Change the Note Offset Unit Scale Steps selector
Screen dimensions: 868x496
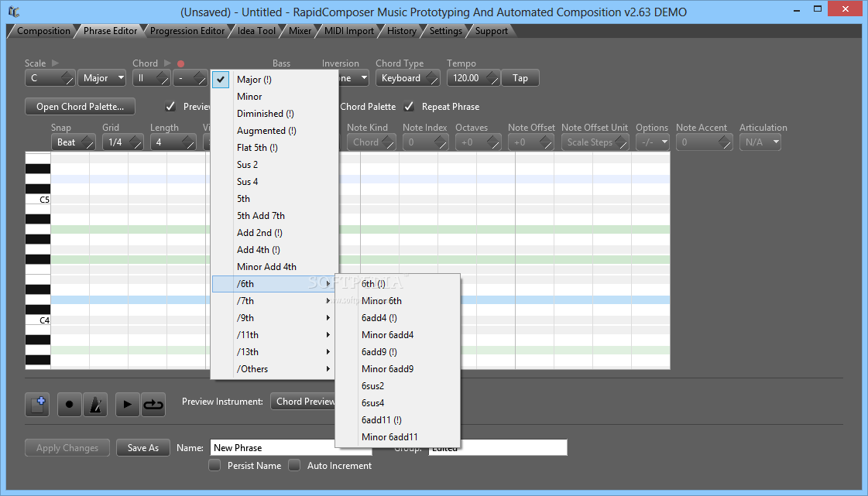pyautogui.click(x=595, y=142)
